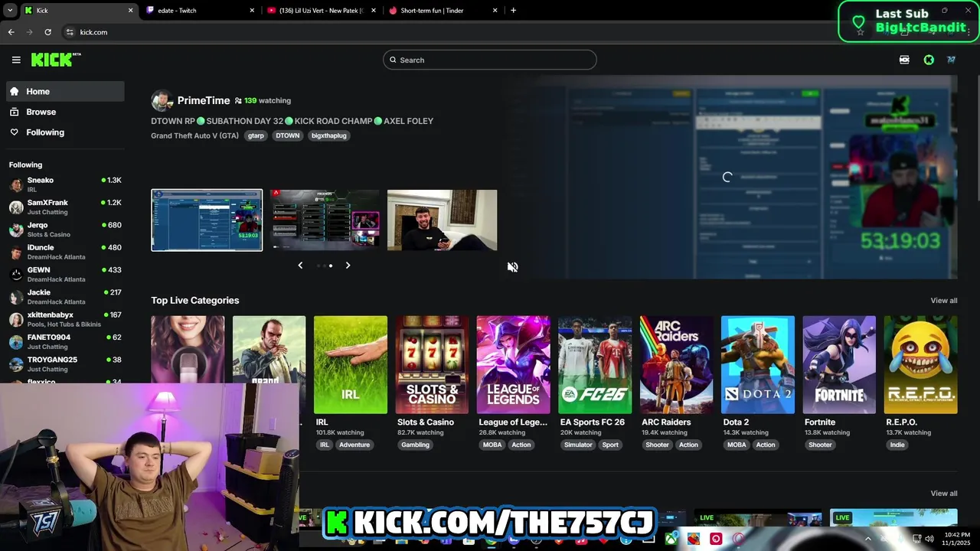Screen dimensions: 980x551
Task: Open the Slots & Casino category card
Action: point(432,365)
